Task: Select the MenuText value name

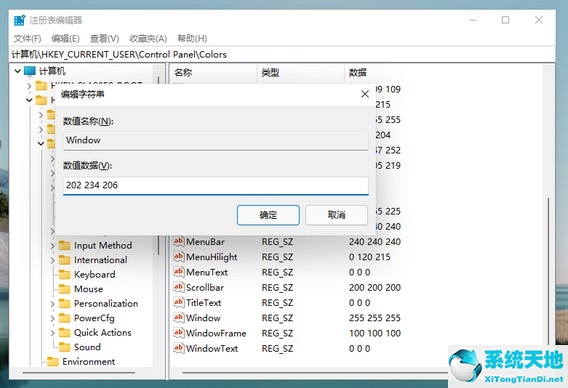Action: point(207,272)
